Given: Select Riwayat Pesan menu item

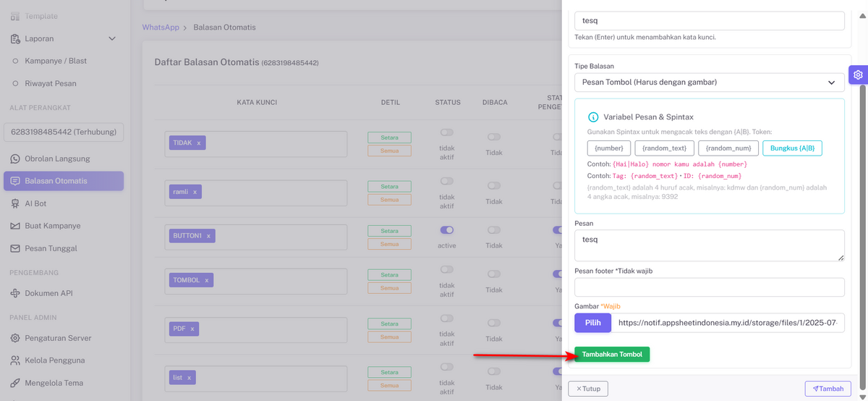Looking at the screenshot, I should 50,83.
